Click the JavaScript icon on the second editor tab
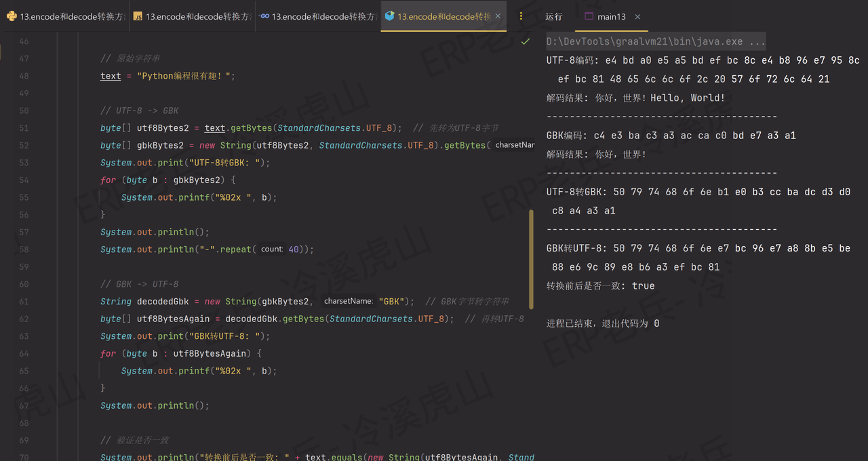868x461 pixels. click(x=139, y=16)
